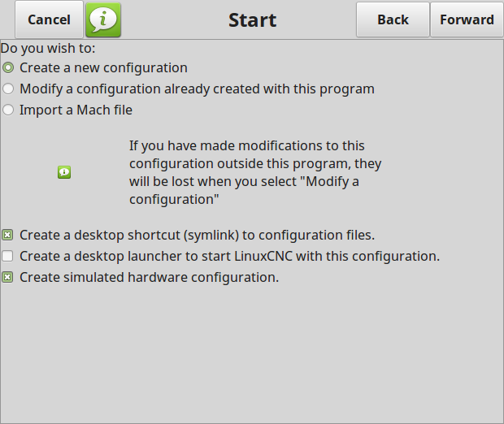Advance the wizard with the Forward button
Screen dimensions: 504x424
click(467, 19)
